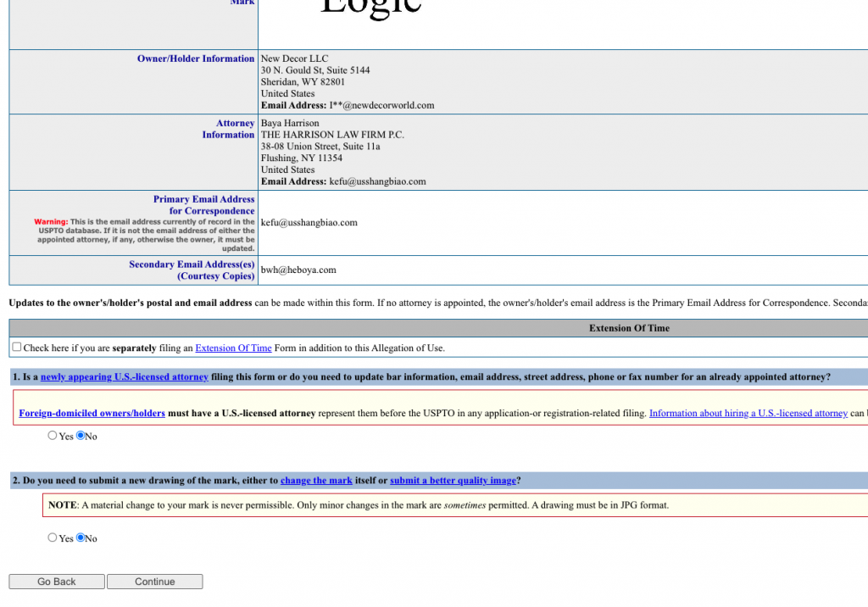
Task: Click the red Warning text about email address
Action: coord(144,235)
